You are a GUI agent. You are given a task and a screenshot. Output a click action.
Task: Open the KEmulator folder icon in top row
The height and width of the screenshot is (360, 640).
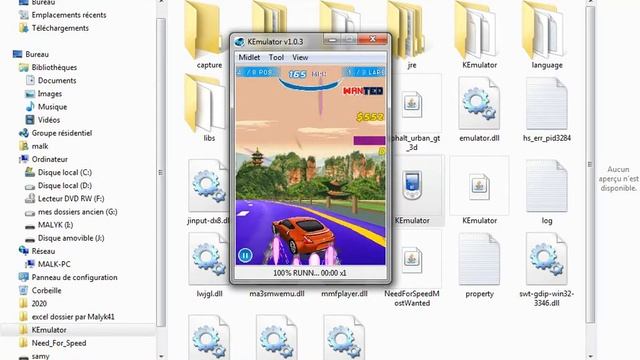click(479, 35)
